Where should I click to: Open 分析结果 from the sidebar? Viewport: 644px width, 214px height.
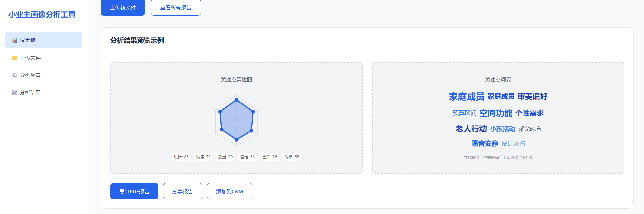tap(44, 92)
